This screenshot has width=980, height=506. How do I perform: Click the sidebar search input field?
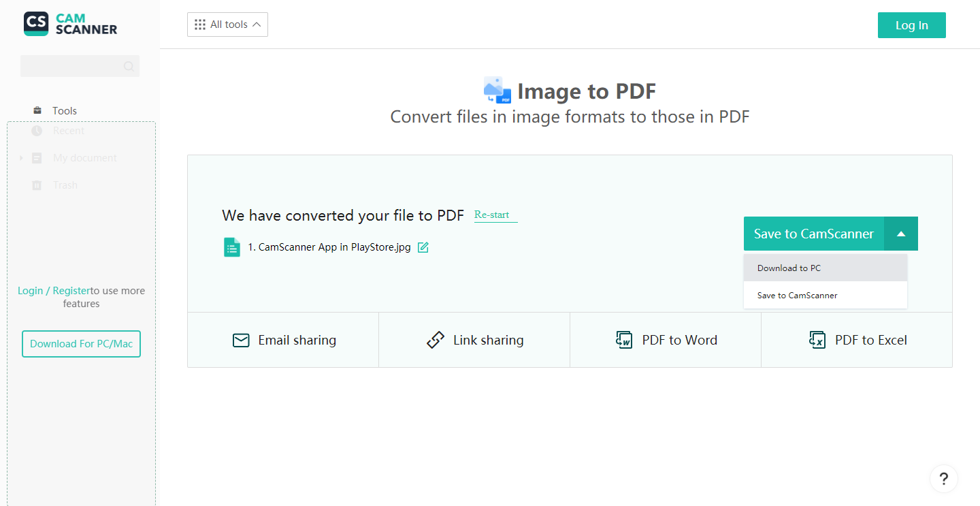tap(71, 66)
